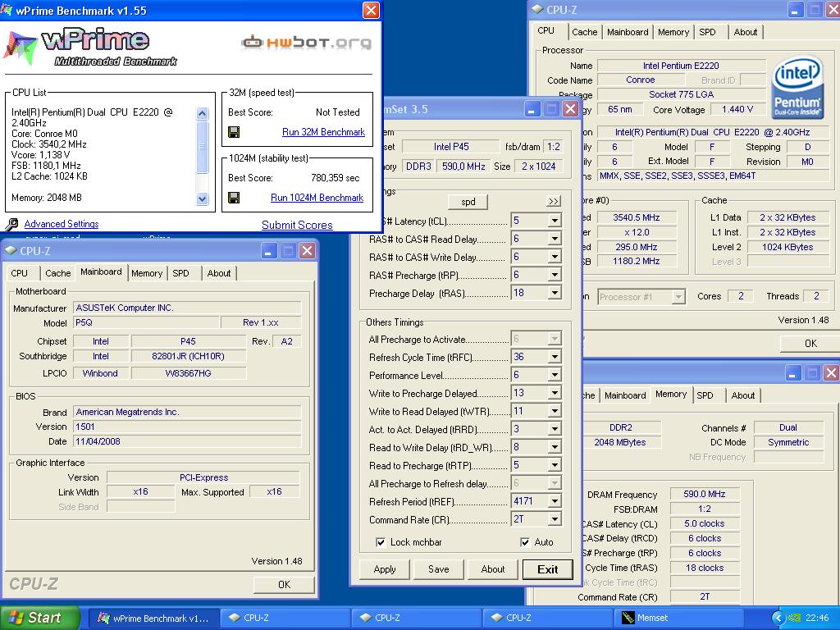Click the hwbot.org logo in wPrime
The height and width of the screenshot is (630, 840).
tap(306, 42)
